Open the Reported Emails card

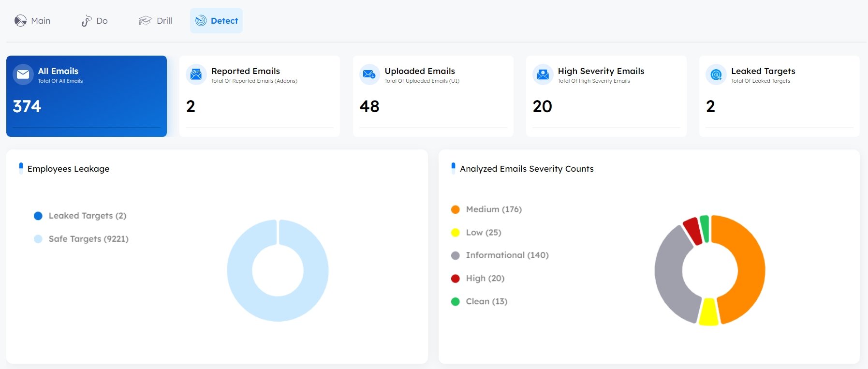click(260, 96)
